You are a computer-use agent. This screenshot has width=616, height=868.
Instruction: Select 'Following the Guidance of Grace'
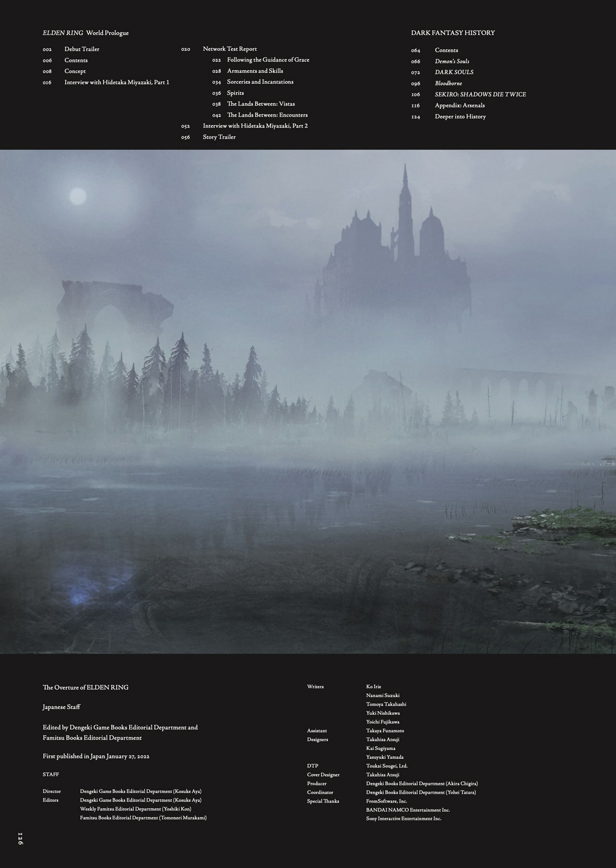[268, 60]
